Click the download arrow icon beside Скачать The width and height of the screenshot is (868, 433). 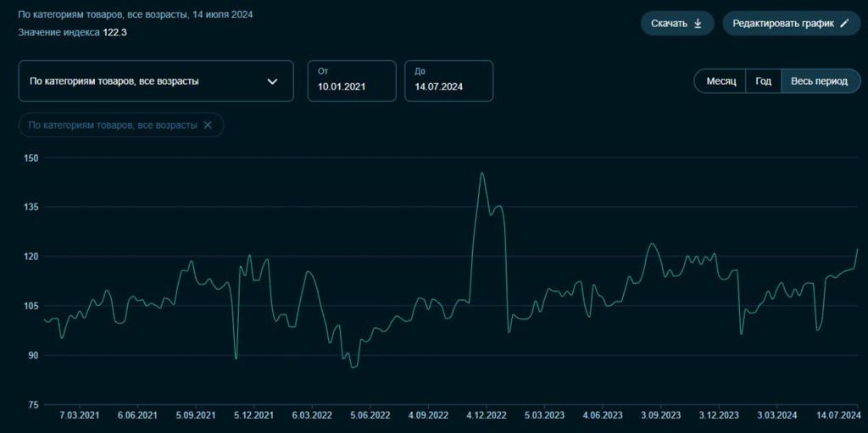[x=698, y=24]
